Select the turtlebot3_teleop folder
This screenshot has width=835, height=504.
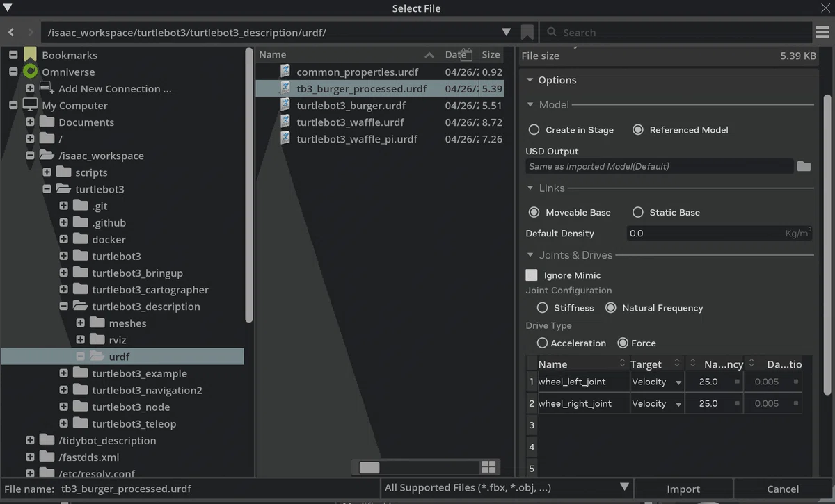pos(134,423)
